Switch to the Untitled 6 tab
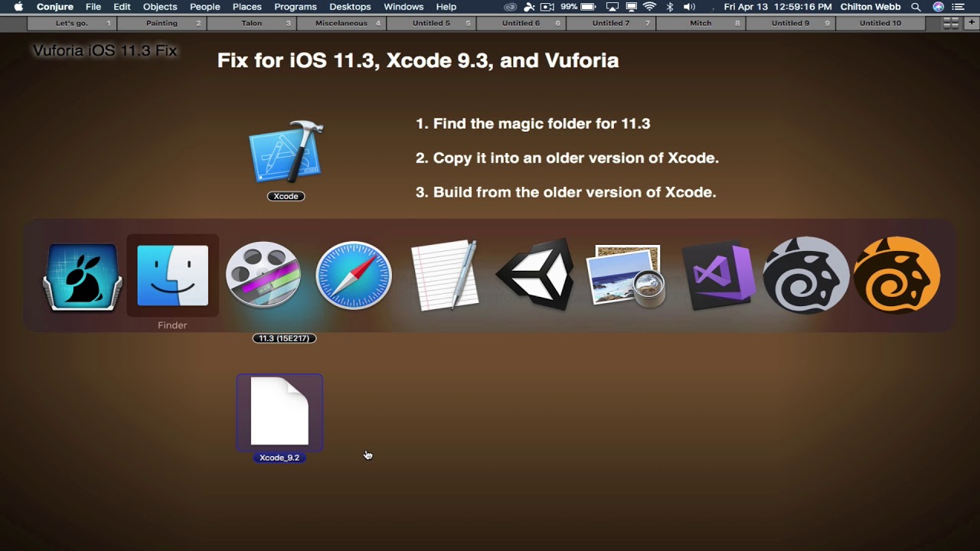This screenshot has width=980, height=551. click(521, 23)
